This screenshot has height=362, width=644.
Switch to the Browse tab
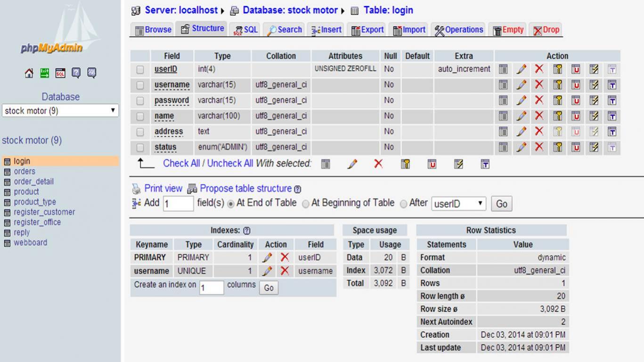[153, 30]
